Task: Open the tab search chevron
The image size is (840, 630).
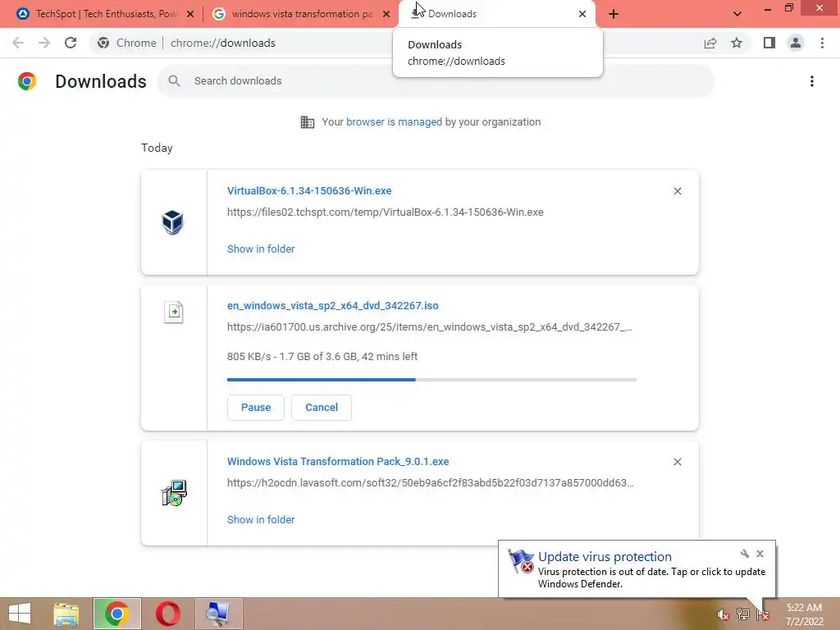Action: point(737,14)
